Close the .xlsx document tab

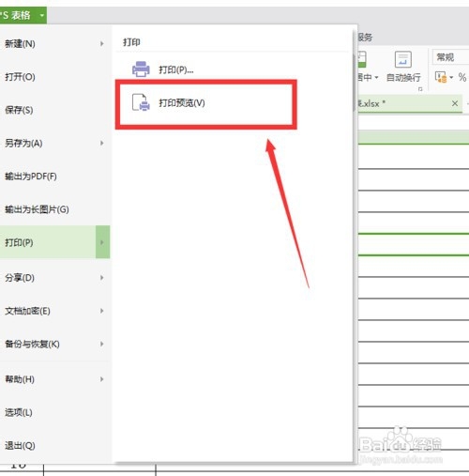455,103
